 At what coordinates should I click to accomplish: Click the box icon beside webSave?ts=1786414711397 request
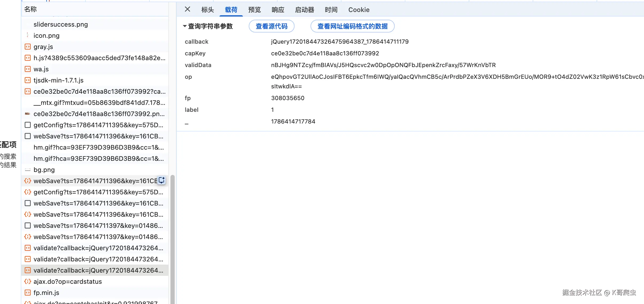(x=28, y=225)
